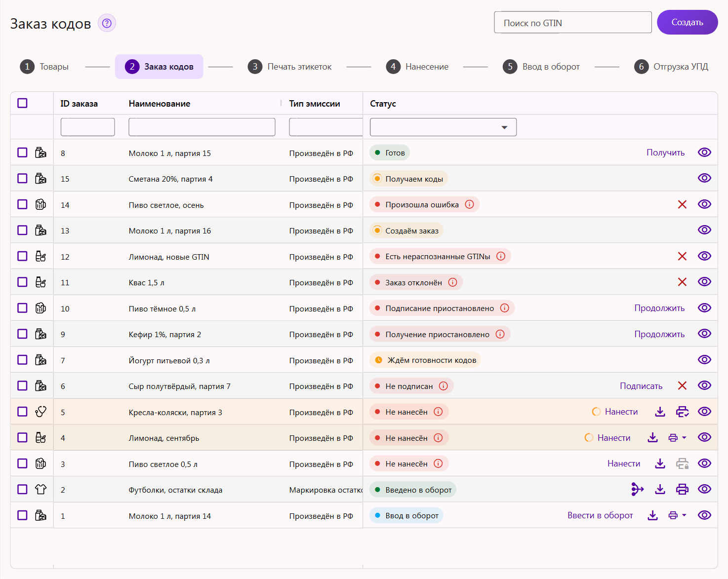Click the info icon beside Не подписан
This screenshot has width=728, height=579.
[444, 386]
